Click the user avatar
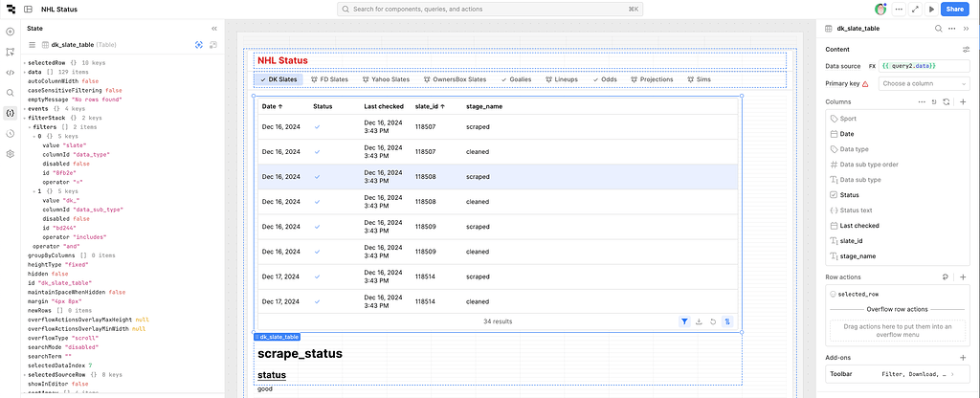The width and height of the screenshot is (980, 398). (880, 10)
